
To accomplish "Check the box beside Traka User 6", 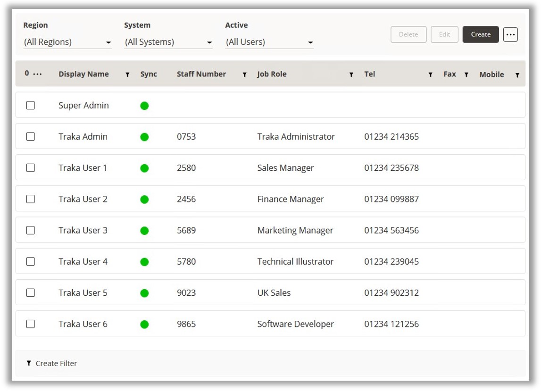I will (31, 324).
